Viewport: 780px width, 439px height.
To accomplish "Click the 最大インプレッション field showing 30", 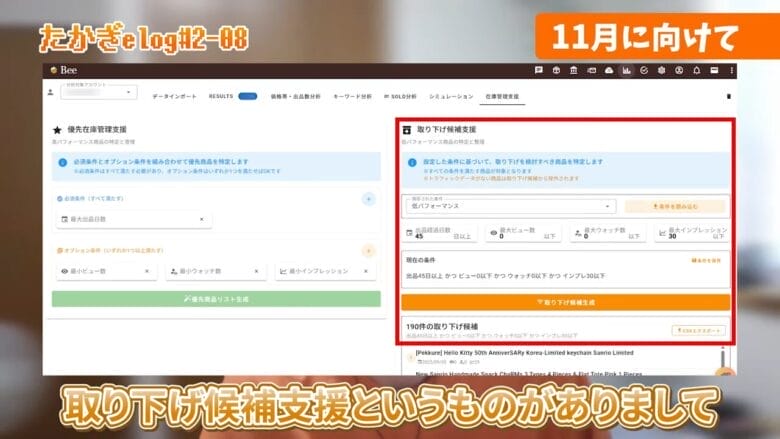I will tap(692, 233).
